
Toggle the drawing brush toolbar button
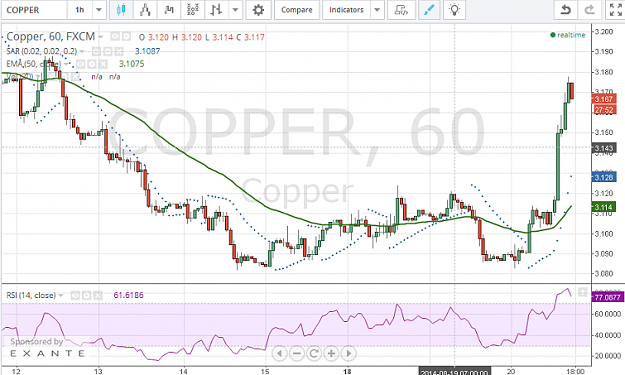pyautogui.click(x=429, y=10)
